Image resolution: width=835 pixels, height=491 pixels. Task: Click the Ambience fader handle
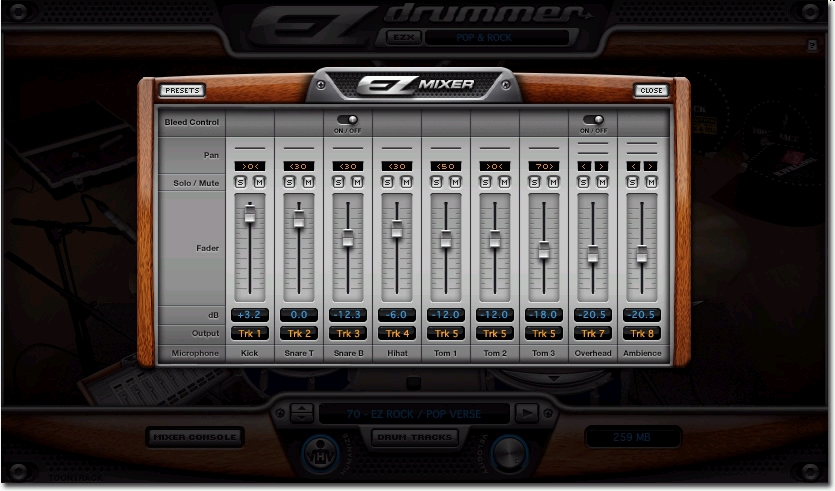[642, 254]
